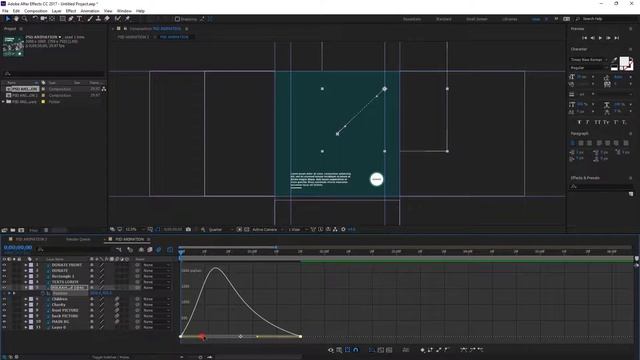Select the Roto Brush tool
Viewport: 640px width, 360px height.
tap(118, 19)
